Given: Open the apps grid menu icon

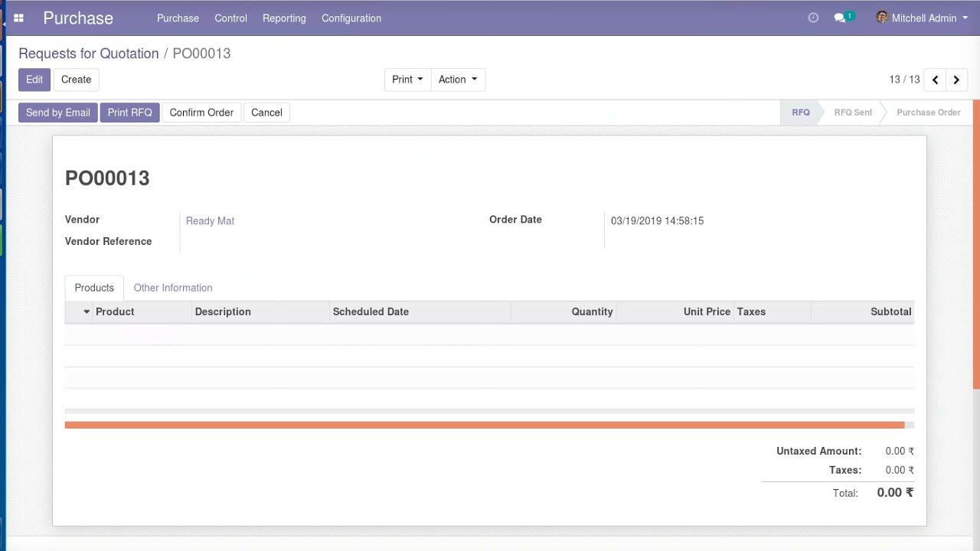Looking at the screenshot, I should tap(18, 18).
